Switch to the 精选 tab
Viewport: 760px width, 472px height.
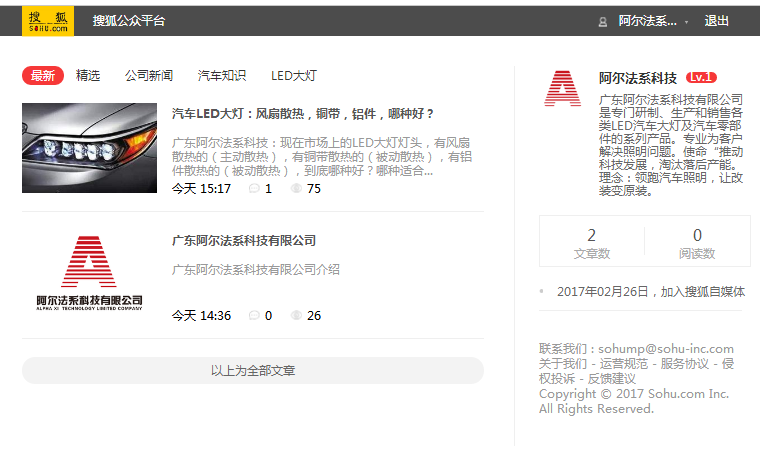click(x=88, y=76)
